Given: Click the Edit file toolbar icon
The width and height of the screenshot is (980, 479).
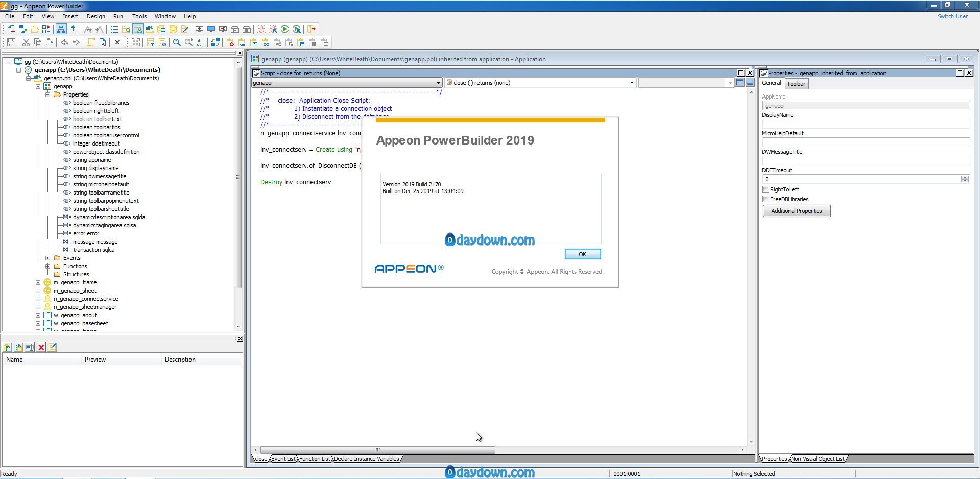Looking at the screenshot, I should (x=185, y=29).
